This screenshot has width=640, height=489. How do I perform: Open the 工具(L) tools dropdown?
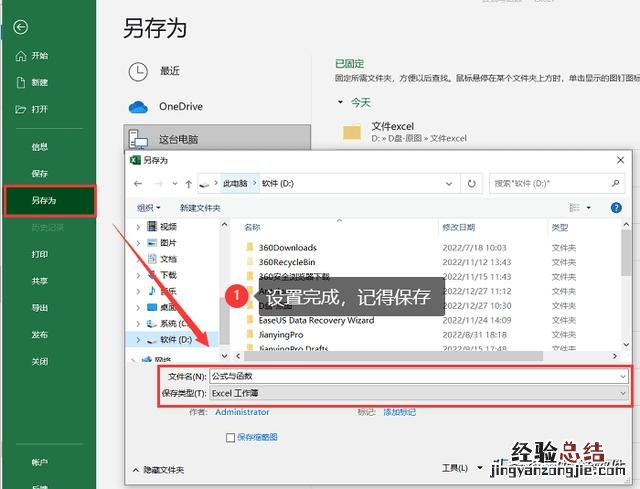pos(457,467)
